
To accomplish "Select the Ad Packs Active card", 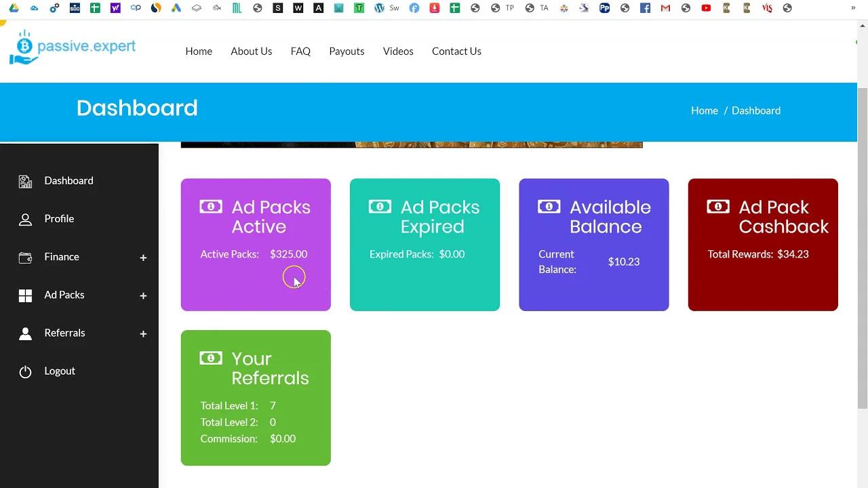I will coord(256,245).
